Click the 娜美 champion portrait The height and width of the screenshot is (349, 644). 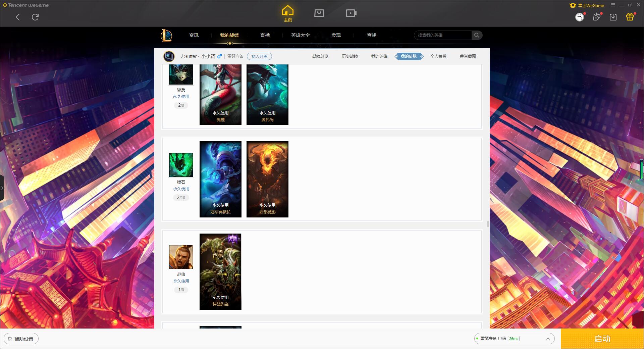click(x=181, y=74)
